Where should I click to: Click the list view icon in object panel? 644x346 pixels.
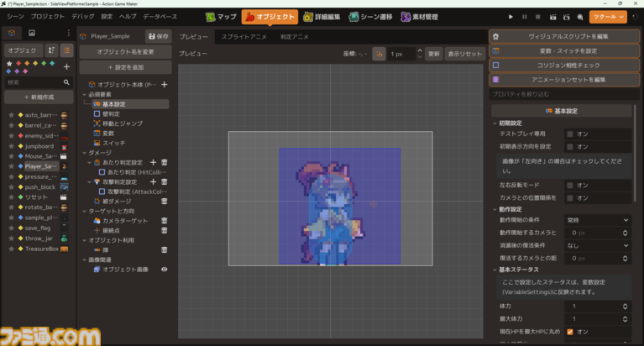tap(66, 50)
